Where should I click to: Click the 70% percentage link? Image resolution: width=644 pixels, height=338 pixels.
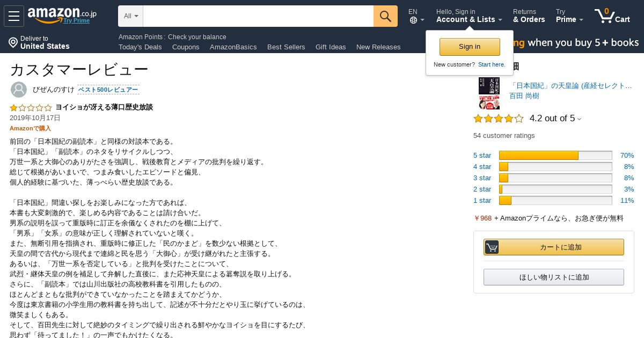(x=627, y=156)
